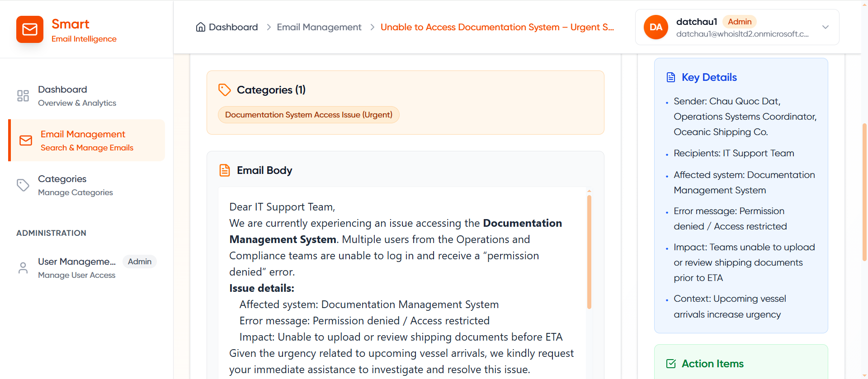Click the Key Details document icon
The image size is (868, 379).
click(x=671, y=77)
